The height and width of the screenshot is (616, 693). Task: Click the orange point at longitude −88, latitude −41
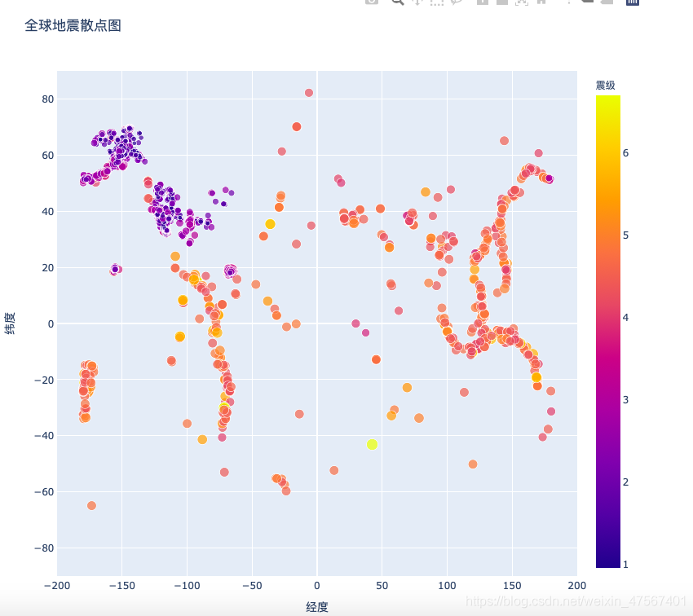202,439
